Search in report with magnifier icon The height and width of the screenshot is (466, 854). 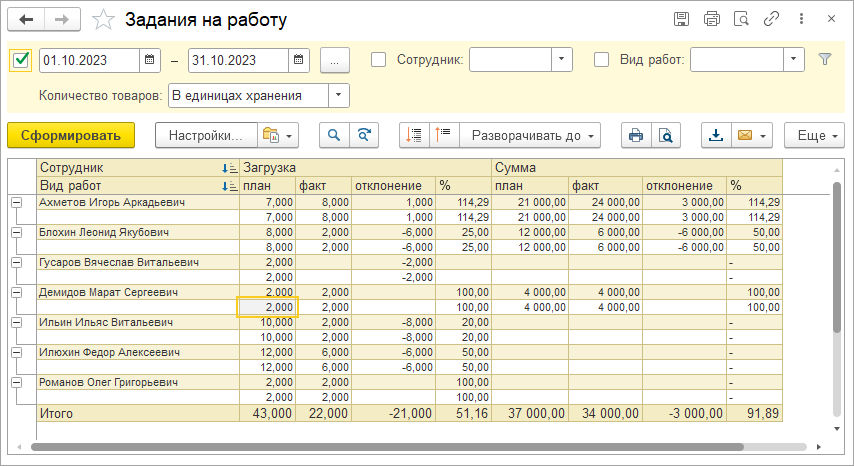pyautogui.click(x=334, y=135)
